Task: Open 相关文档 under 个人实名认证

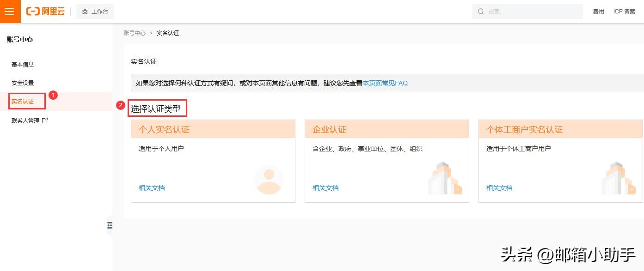Action: (x=151, y=188)
